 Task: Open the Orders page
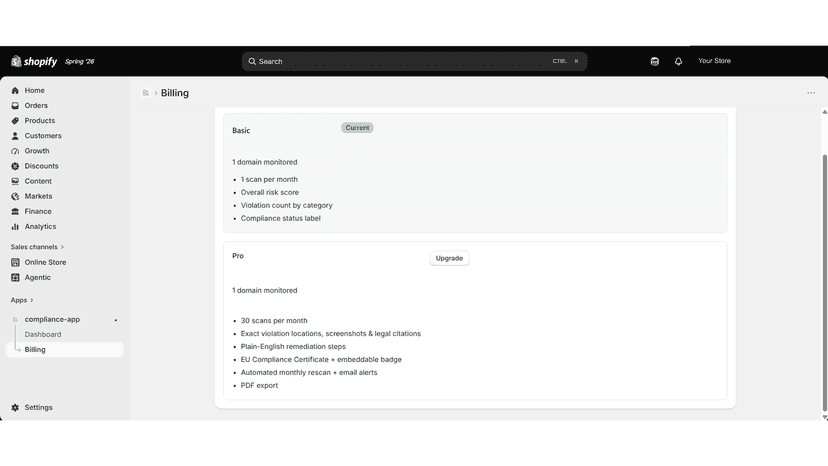coord(36,106)
